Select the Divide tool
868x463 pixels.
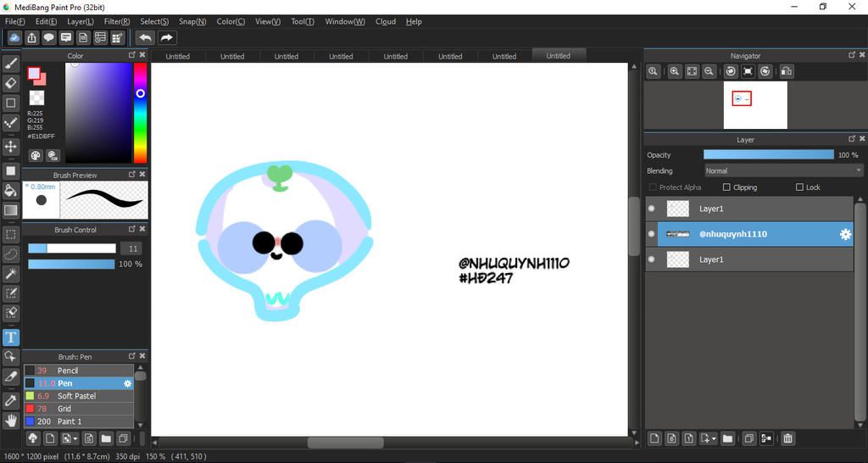10,377
